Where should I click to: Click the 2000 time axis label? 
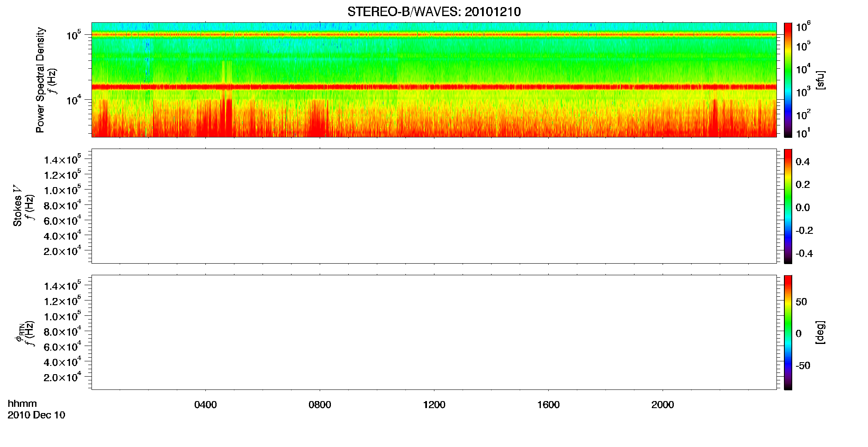click(x=663, y=405)
